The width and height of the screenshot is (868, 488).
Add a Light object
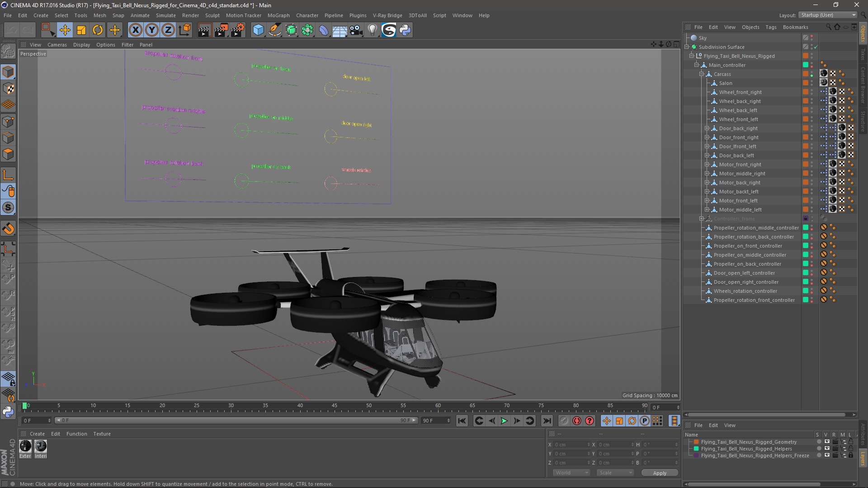tap(373, 30)
